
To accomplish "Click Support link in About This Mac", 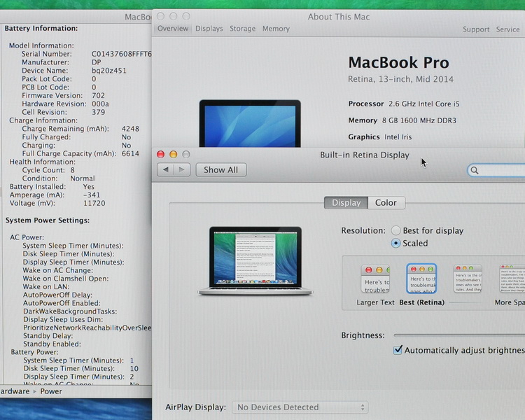I will [x=476, y=29].
